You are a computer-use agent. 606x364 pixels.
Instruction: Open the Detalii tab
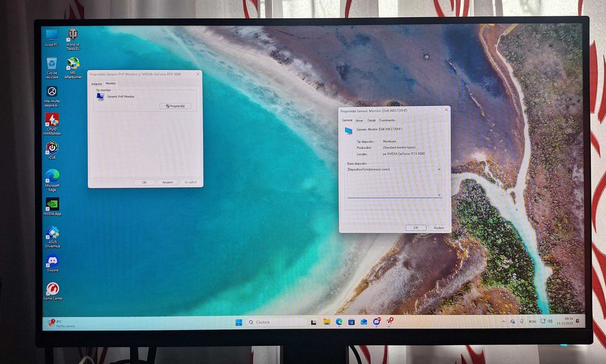371,121
